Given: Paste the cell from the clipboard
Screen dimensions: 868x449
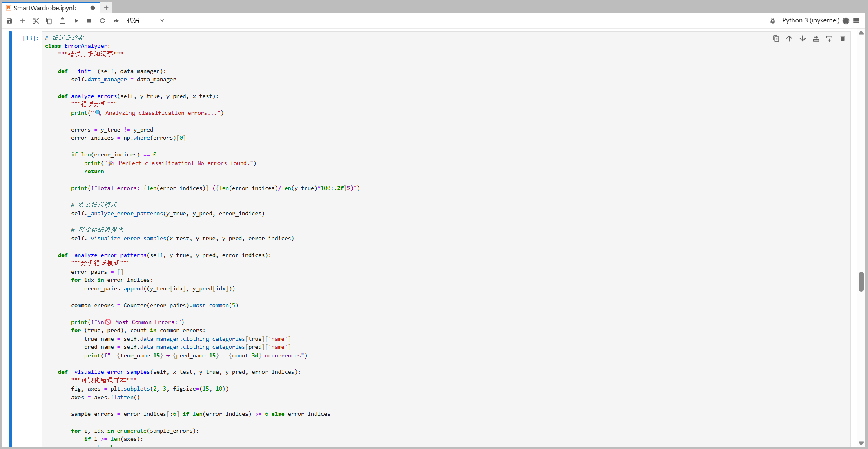Looking at the screenshot, I should coord(62,21).
